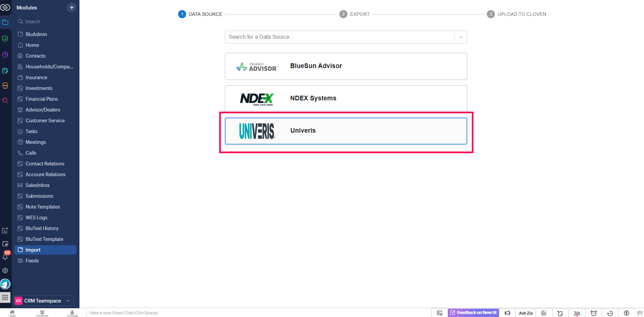Viewport: 644px width, 317px height.
Task: Click the Zia notation icon in bottom bar
Action: tap(577, 313)
